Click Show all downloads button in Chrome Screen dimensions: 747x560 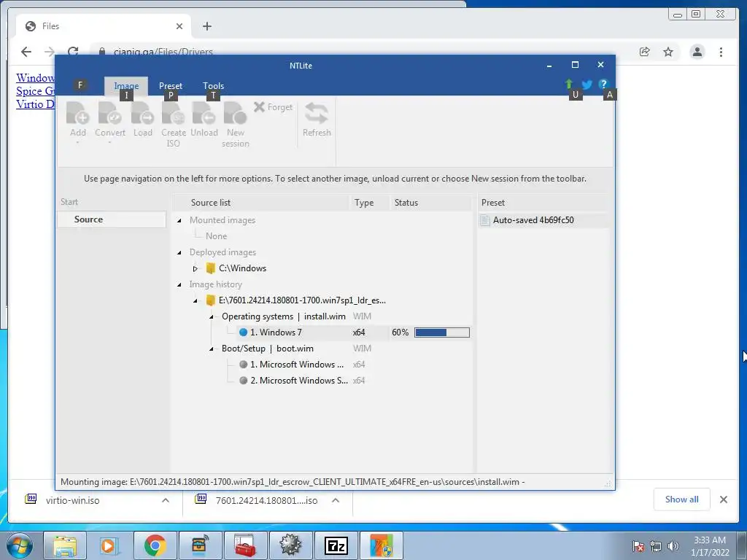click(x=682, y=499)
